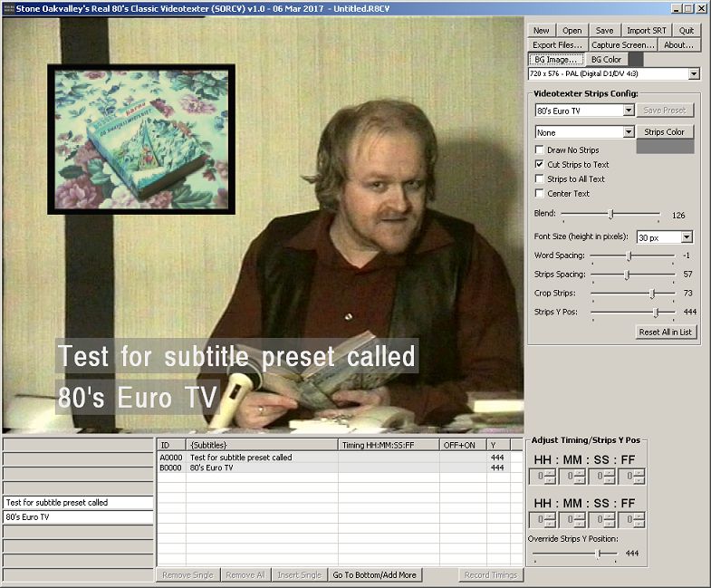This screenshot has width=711, height=588.
Task: Click Go To Bottom/Add More button
Action: point(374,574)
